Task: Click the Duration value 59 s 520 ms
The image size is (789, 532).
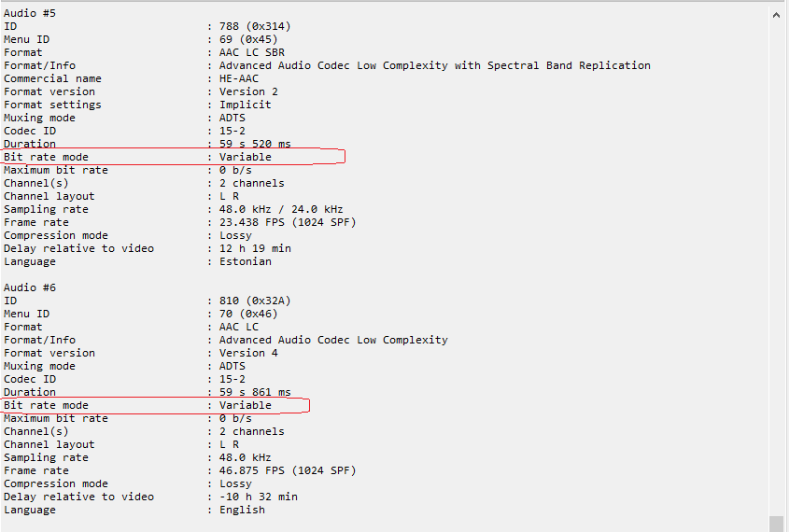Action: tap(255, 144)
